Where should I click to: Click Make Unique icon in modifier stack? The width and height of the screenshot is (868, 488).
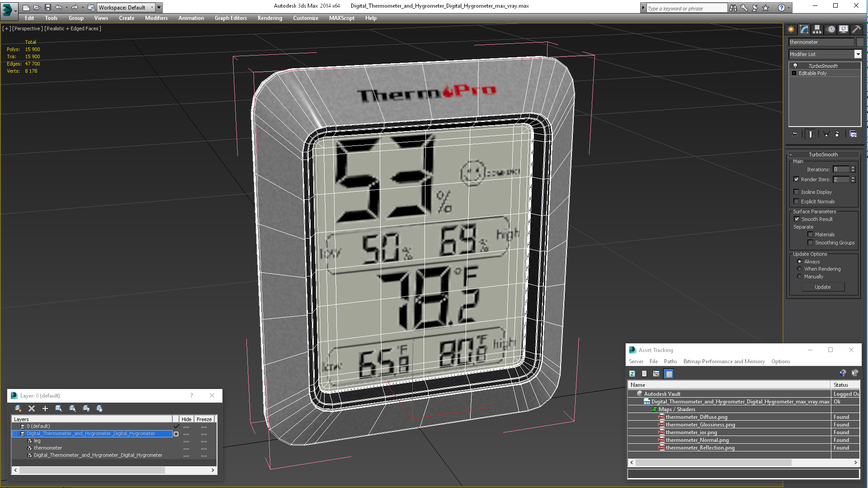pyautogui.click(x=826, y=134)
